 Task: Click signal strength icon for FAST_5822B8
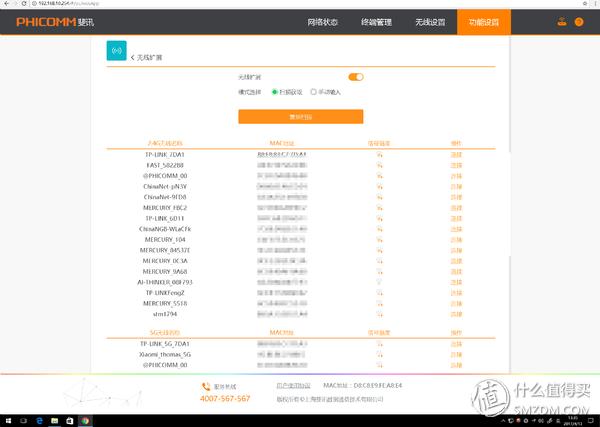click(379, 165)
